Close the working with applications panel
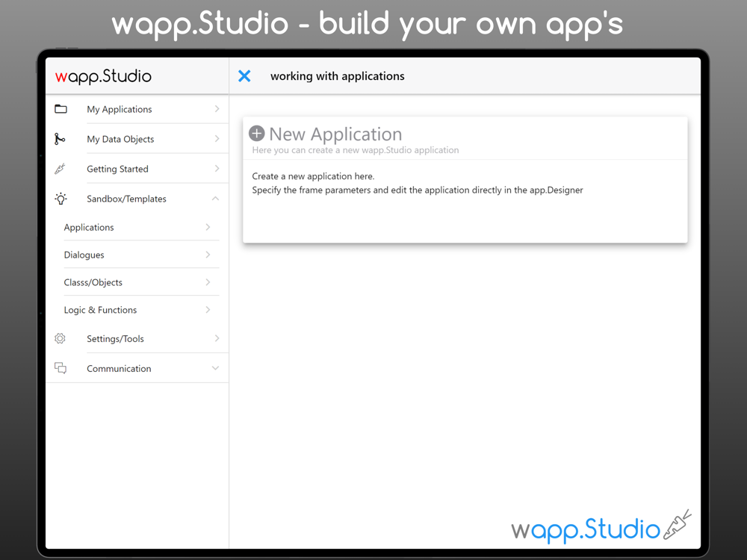This screenshot has height=560, width=747. (x=244, y=76)
